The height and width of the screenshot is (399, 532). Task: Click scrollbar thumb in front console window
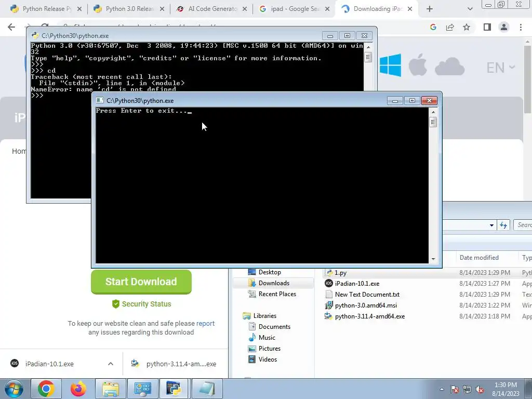[433, 122]
